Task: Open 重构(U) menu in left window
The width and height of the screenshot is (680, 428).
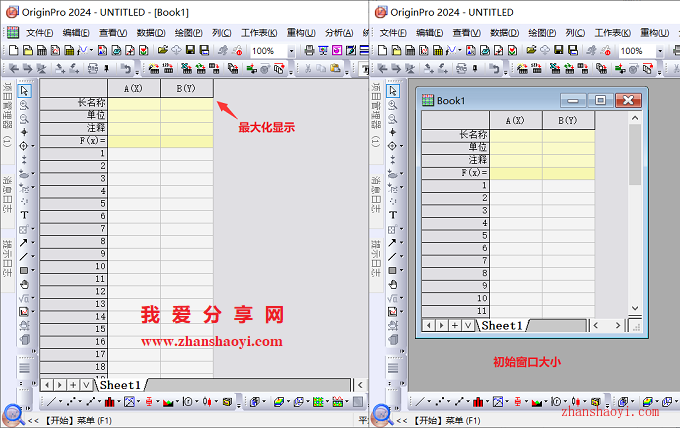Action: pyautogui.click(x=301, y=33)
